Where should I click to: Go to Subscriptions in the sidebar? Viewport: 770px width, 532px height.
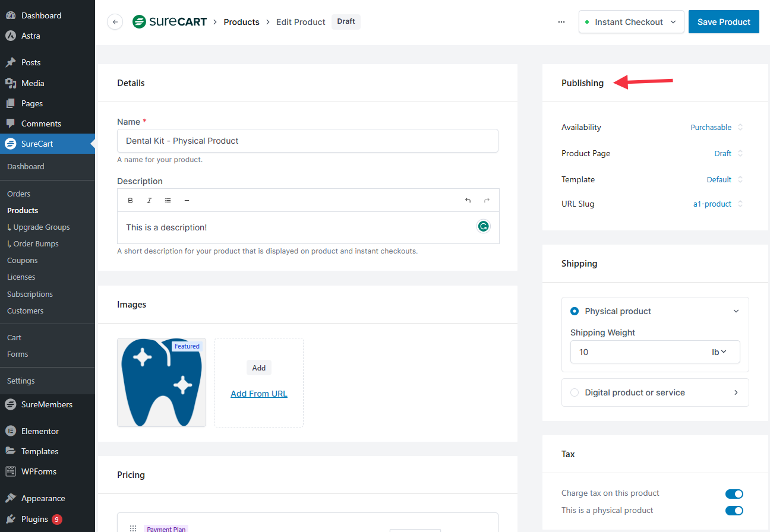tap(30, 294)
